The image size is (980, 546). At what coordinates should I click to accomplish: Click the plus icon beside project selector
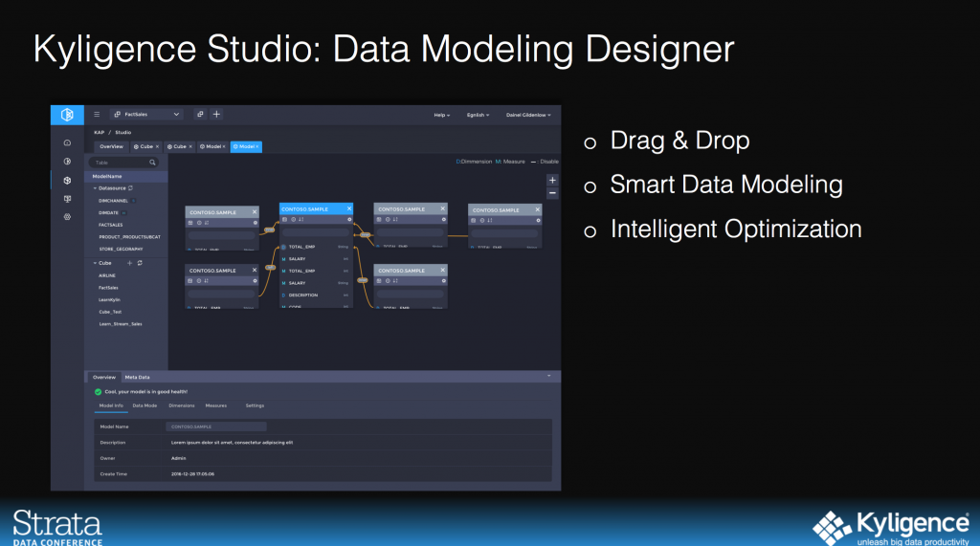(x=216, y=115)
